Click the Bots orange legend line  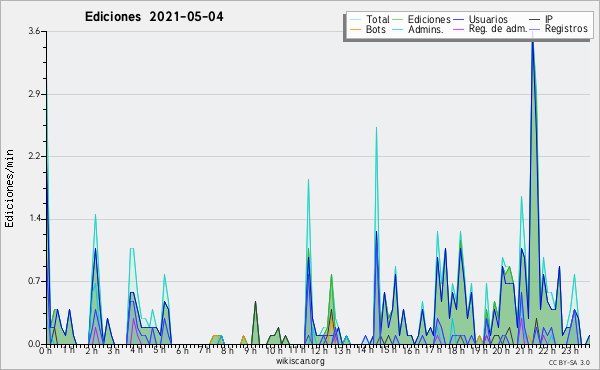(x=355, y=29)
